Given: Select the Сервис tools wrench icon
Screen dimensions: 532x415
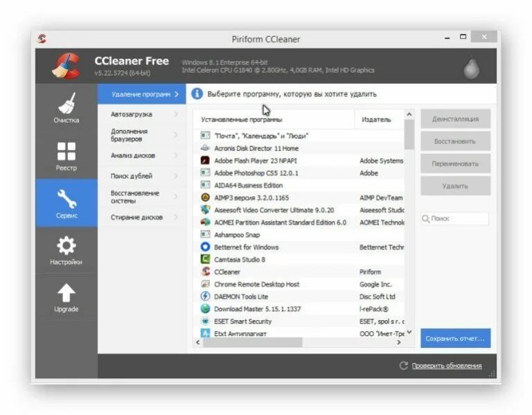Looking at the screenshot, I should [66, 199].
